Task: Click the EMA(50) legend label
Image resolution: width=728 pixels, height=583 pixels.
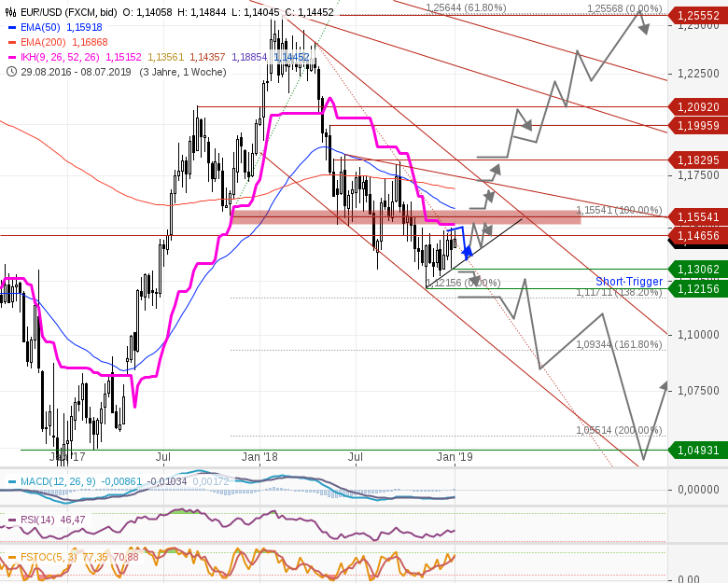Action: click(x=41, y=27)
